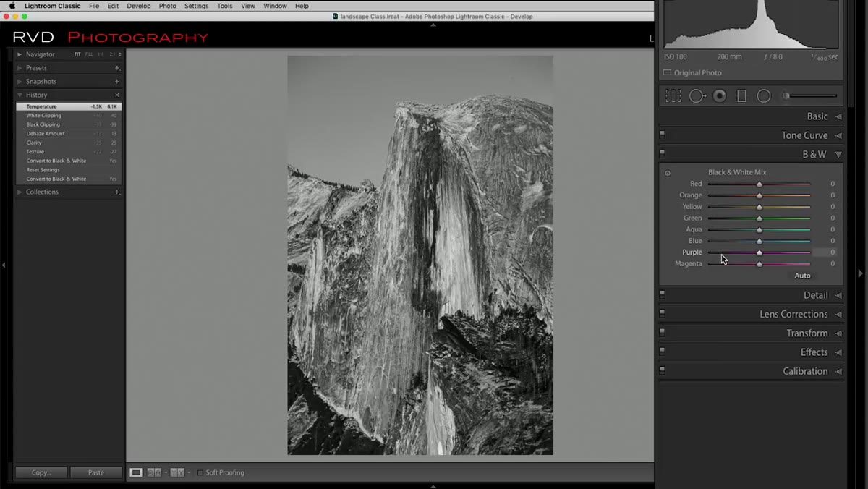Activate the B&W targeted adjustment tool
This screenshot has height=489, width=868.
point(668,173)
